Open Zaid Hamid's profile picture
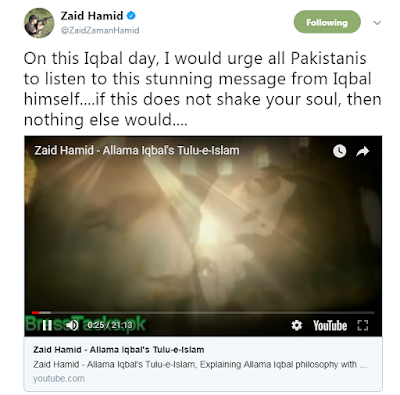 click(x=39, y=23)
